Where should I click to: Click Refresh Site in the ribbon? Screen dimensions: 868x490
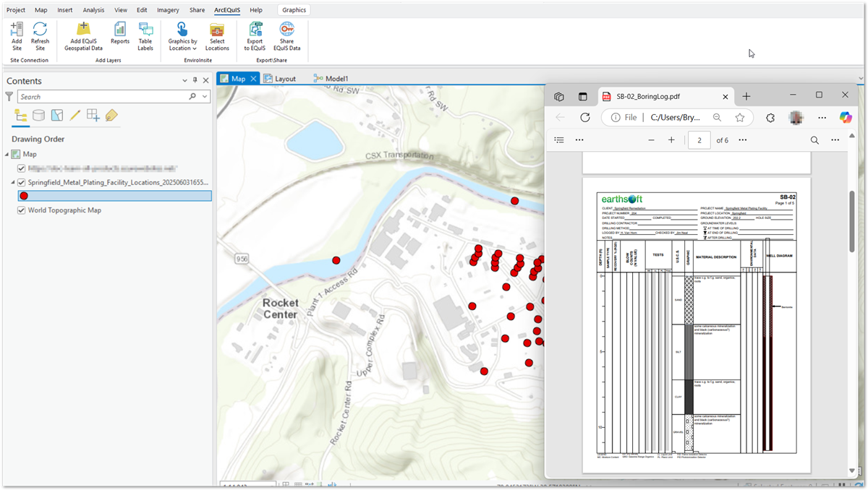[x=41, y=36]
